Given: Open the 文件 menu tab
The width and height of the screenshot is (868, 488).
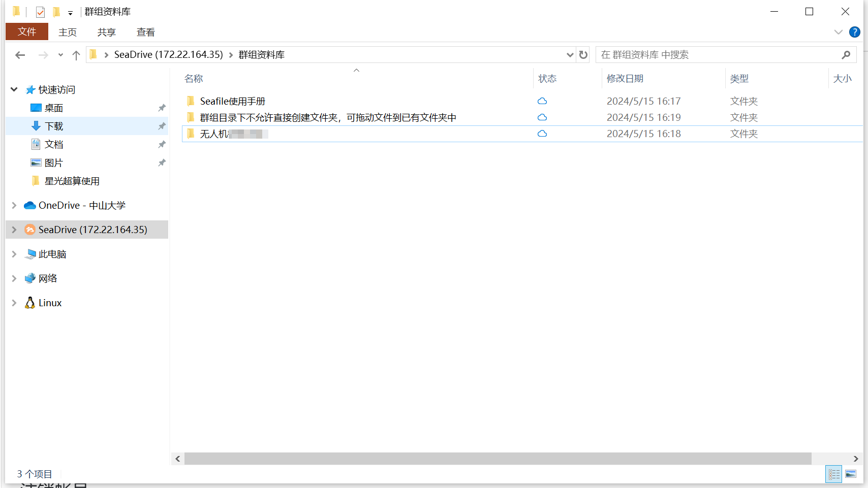Looking at the screenshot, I should [x=27, y=31].
